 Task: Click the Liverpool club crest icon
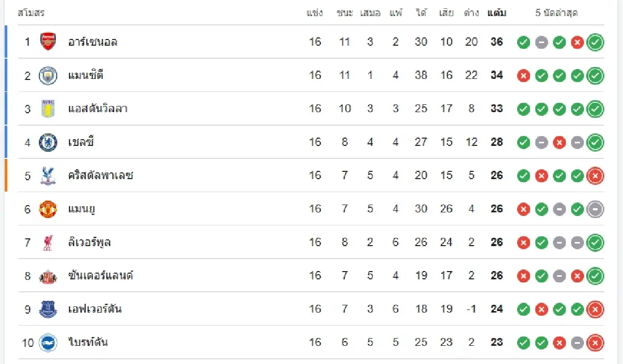click(x=48, y=242)
